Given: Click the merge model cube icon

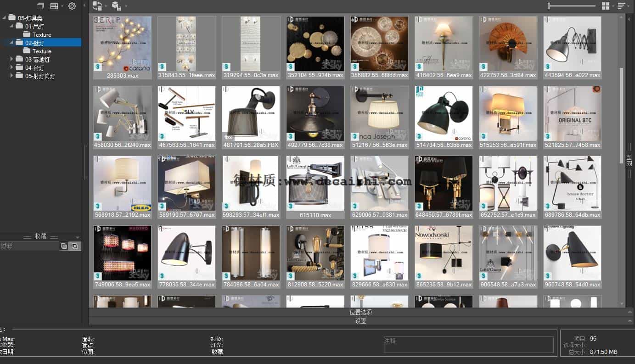Looking at the screenshot, I should [x=116, y=6].
